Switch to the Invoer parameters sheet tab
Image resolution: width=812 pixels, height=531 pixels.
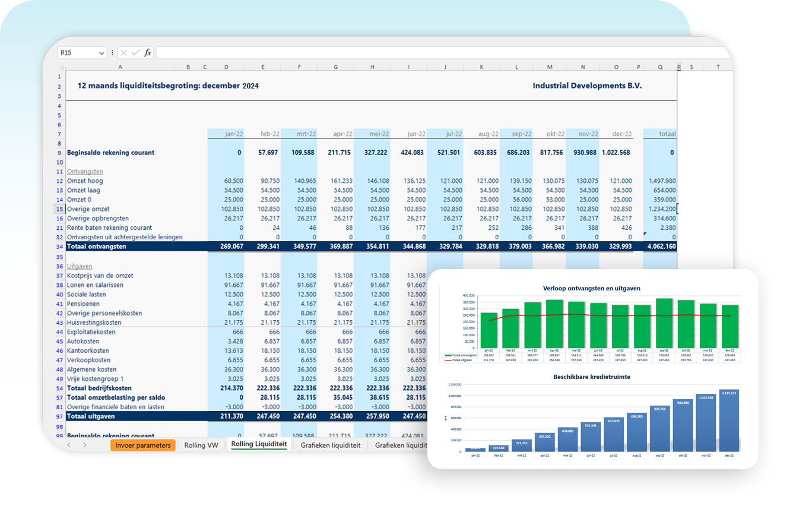tap(143, 445)
